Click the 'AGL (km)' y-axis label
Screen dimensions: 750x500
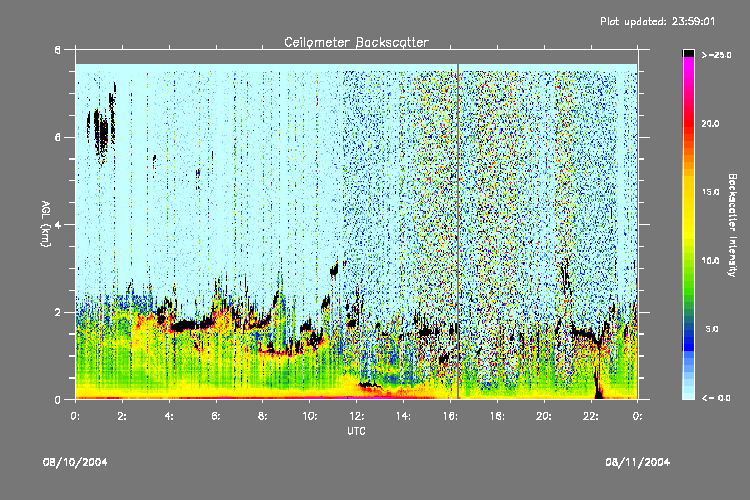(45, 223)
